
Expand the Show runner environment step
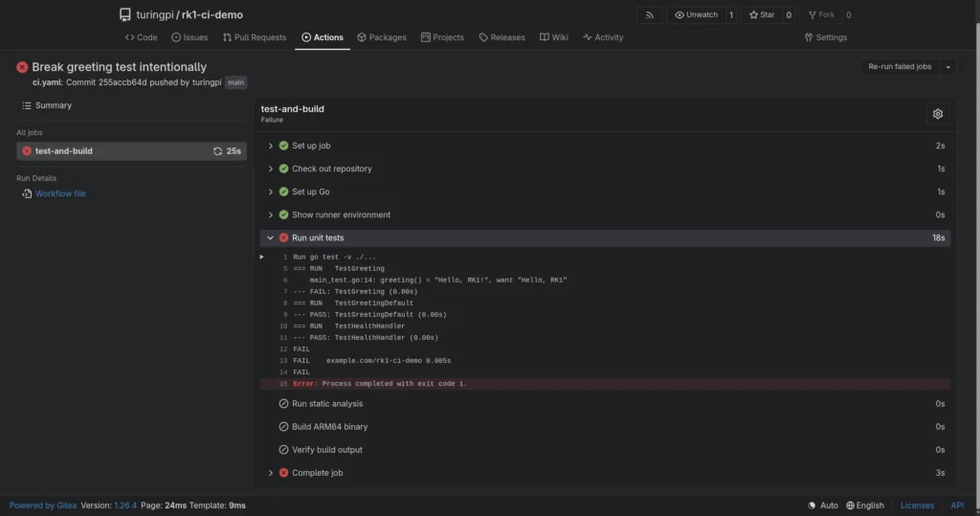pos(271,215)
